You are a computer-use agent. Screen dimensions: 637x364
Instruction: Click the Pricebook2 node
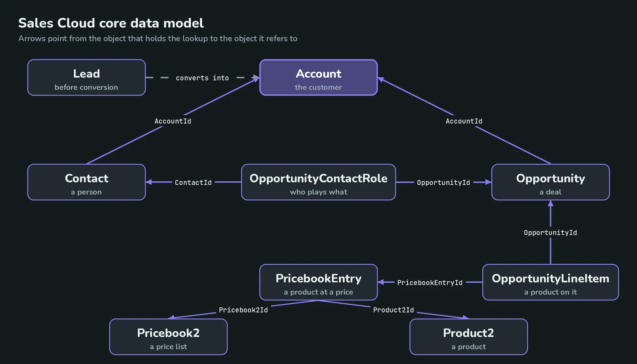pos(168,337)
